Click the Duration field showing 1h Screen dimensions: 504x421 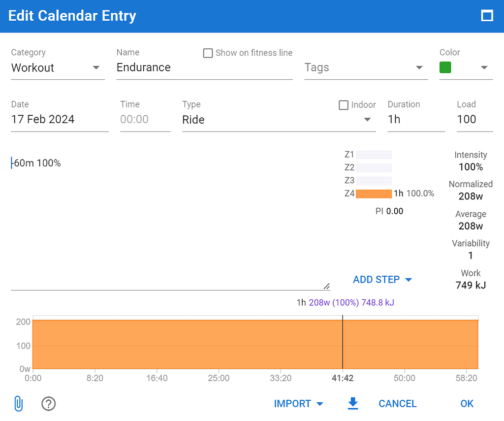[x=416, y=119]
